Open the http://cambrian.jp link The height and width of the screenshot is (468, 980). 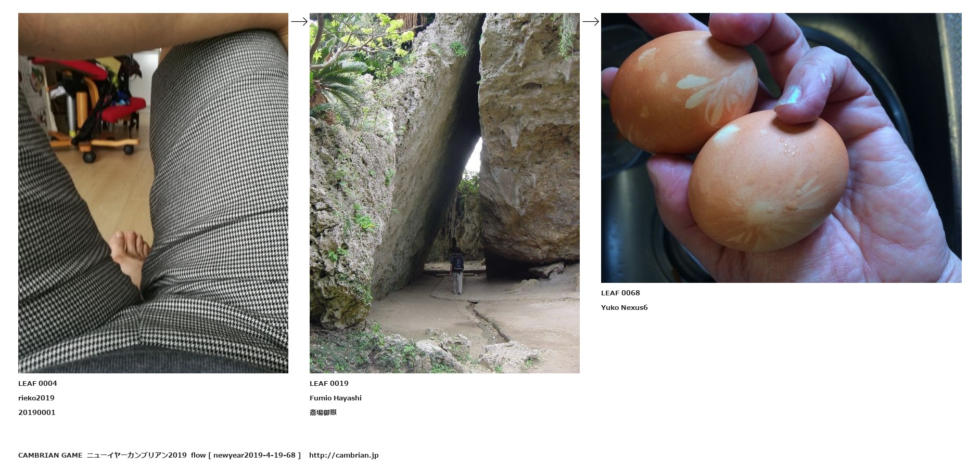coord(344,455)
